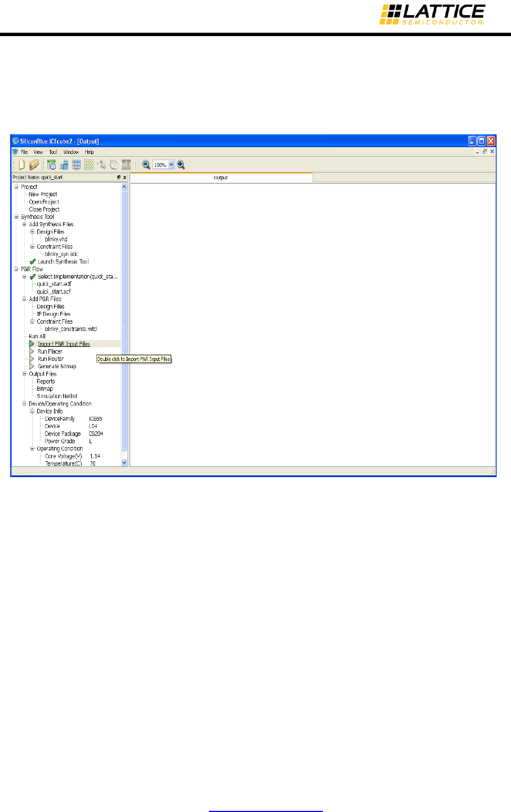This screenshot has height=812, width=511.
Task: Select blinky.vhd design file
Action: coord(56,239)
